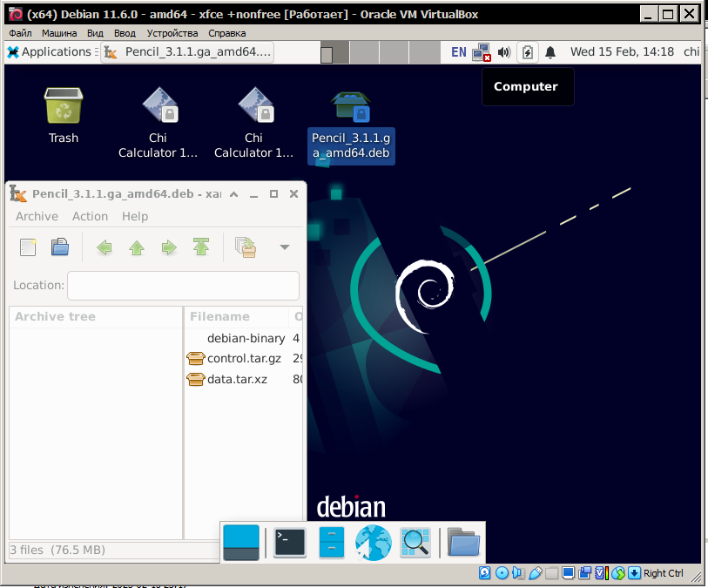708x588 pixels.
Task: Click VirtualBox USB status icon
Action: pyautogui.click(x=535, y=573)
